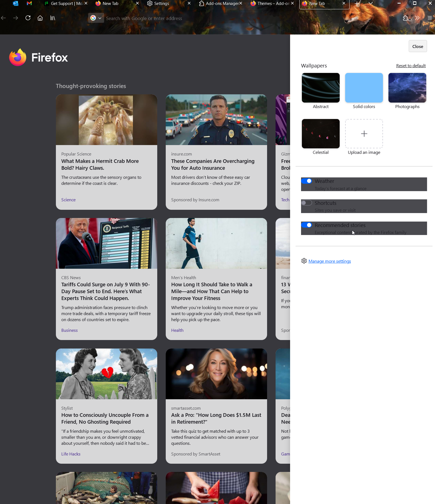Click the watermelon slice story image
The width and height of the screenshot is (435, 504).
point(216,488)
